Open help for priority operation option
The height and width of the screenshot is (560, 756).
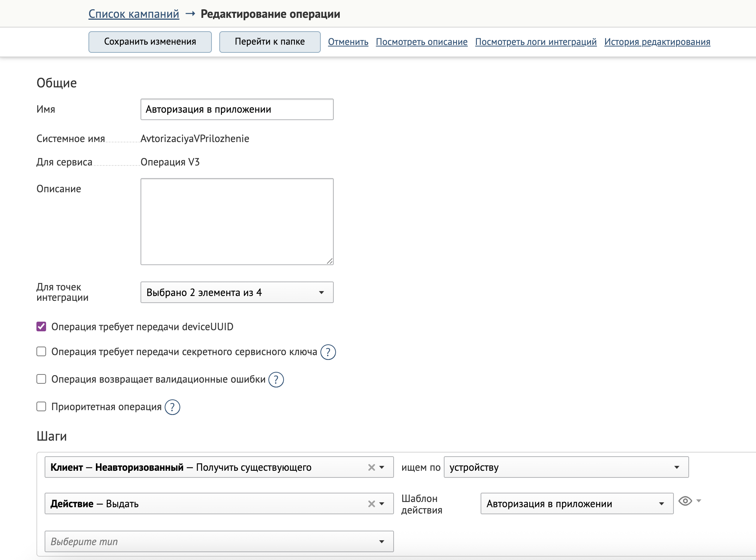[x=172, y=407]
